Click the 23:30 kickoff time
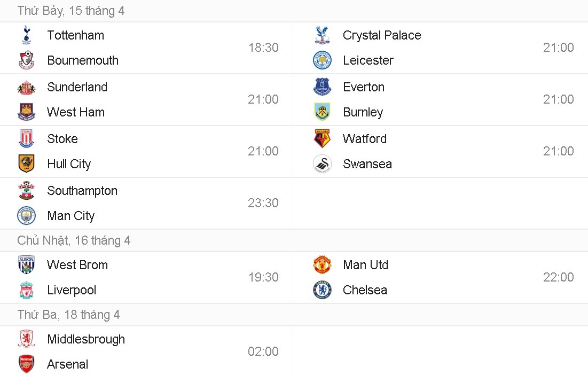 [x=263, y=203]
